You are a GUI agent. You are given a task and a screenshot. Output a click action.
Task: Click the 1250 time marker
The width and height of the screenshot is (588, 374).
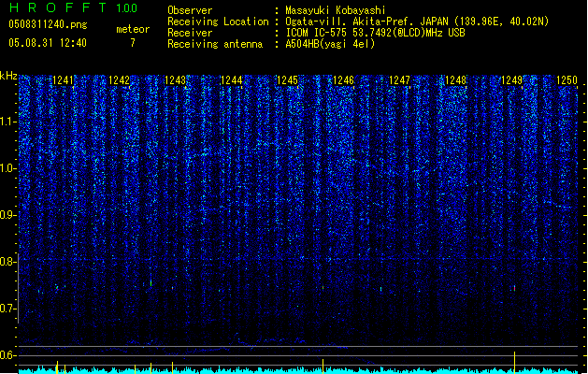click(567, 80)
